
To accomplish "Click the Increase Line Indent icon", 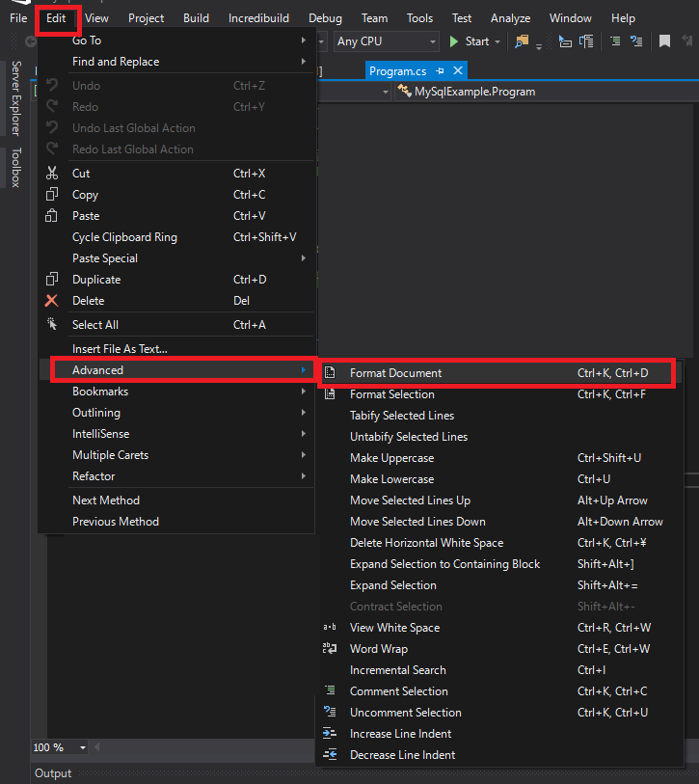I will (330, 733).
